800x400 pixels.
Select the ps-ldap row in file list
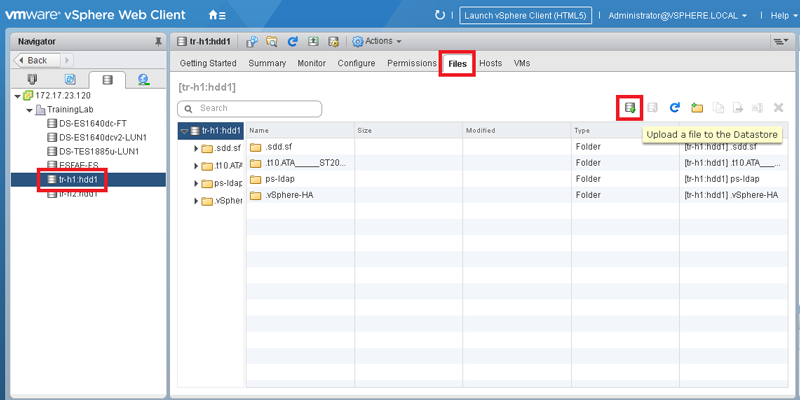point(517,179)
